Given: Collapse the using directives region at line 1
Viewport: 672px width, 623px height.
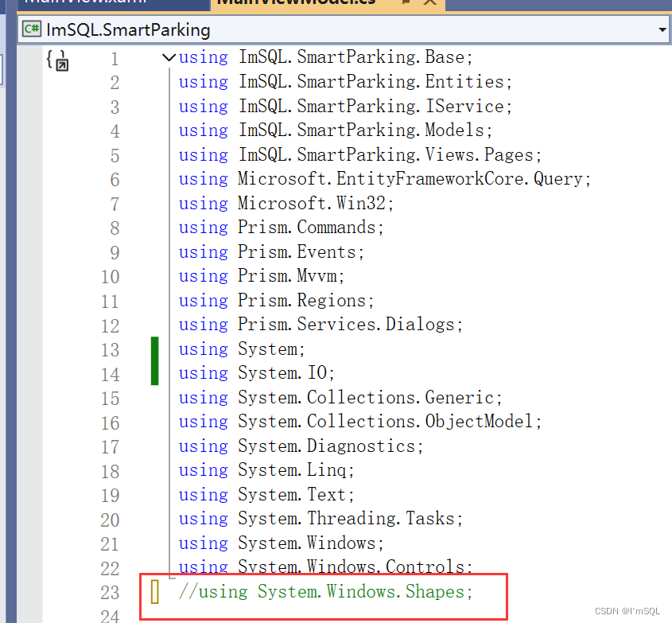Looking at the screenshot, I should point(169,56).
